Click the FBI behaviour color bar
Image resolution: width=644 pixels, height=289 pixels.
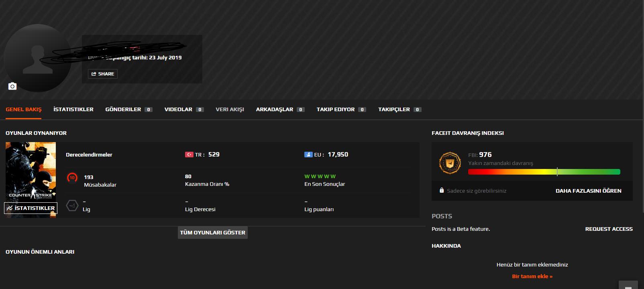coord(544,172)
